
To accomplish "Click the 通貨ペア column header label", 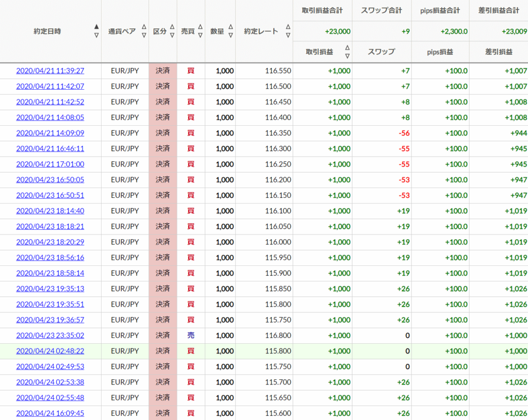I will [x=122, y=31].
